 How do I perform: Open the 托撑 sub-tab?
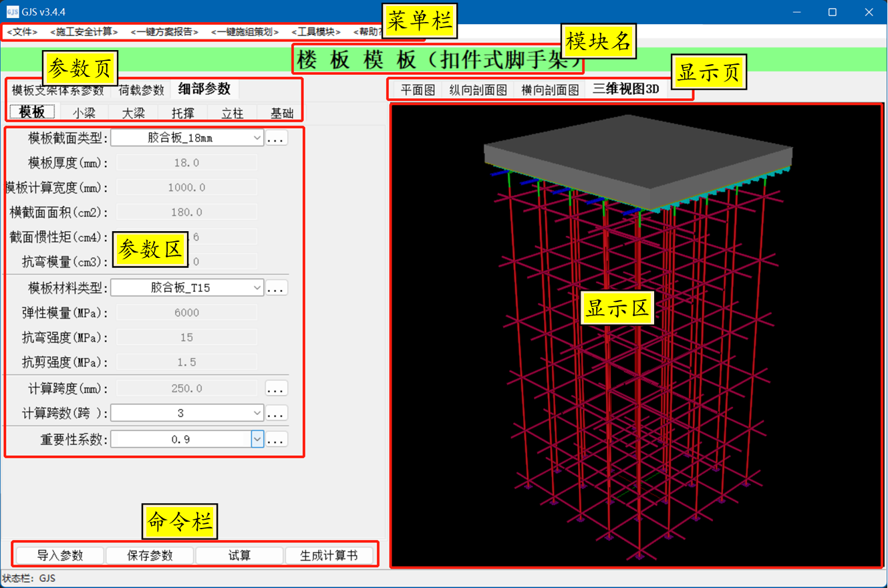tap(183, 113)
